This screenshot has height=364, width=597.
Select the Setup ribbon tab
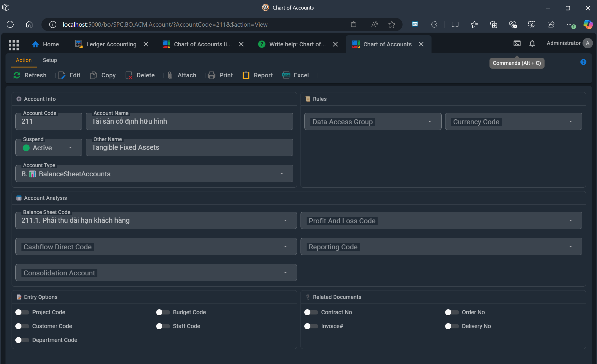tap(50, 60)
